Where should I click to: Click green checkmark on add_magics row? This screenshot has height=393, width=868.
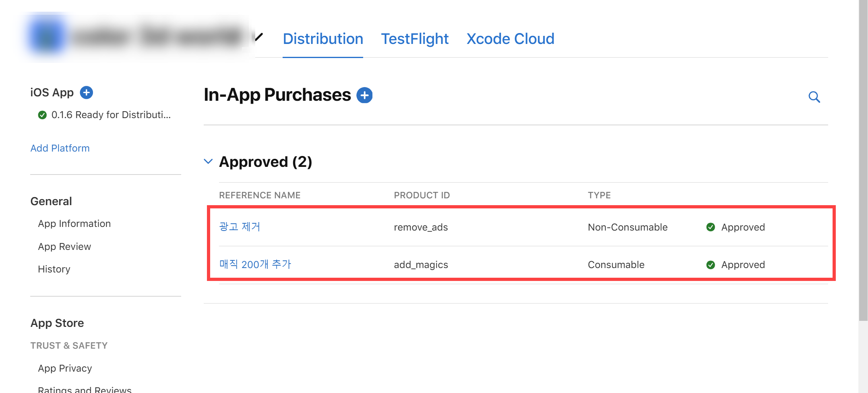pyautogui.click(x=711, y=265)
